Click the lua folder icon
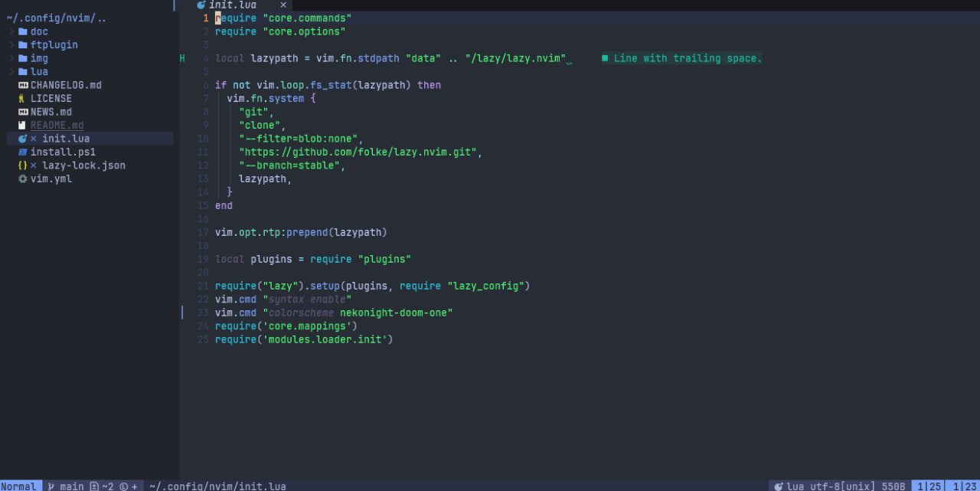Viewport: 980px width, 491px height. 22,72
